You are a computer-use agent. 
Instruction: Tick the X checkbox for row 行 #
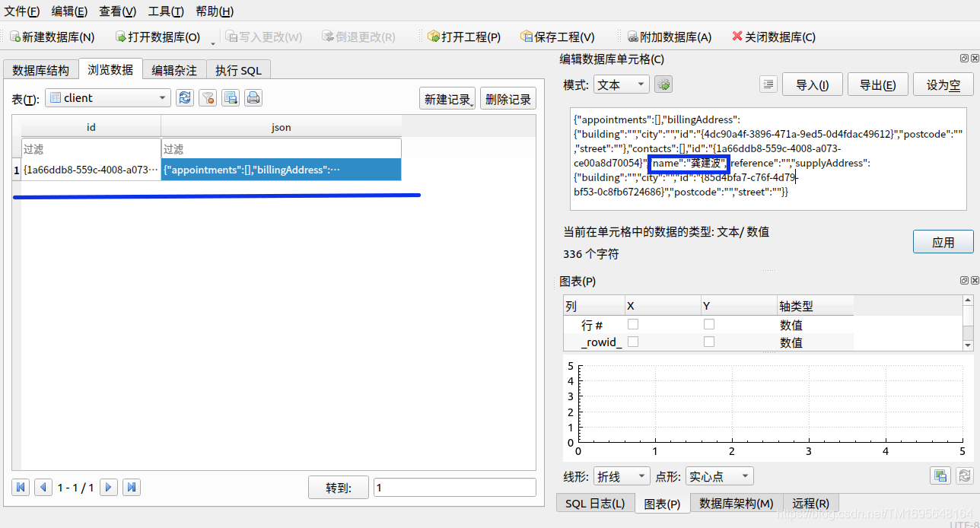click(x=632, y=324)
